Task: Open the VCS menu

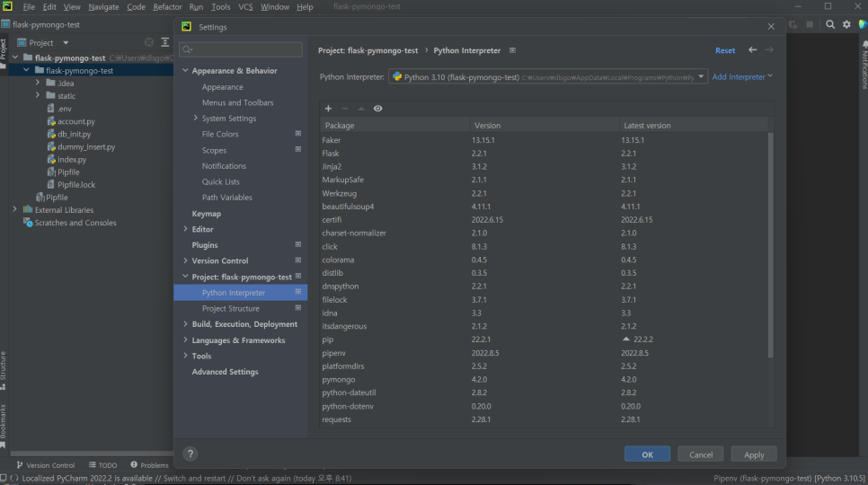Action: tap(245, 6)
